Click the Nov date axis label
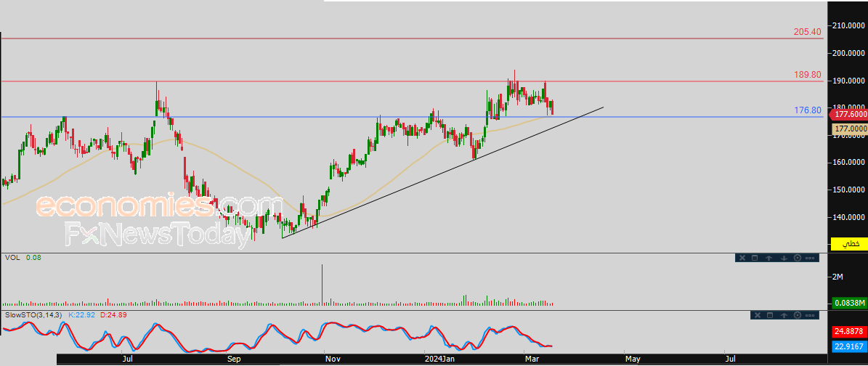This screenshot has width=868, height=366. (x=333, y=359)
